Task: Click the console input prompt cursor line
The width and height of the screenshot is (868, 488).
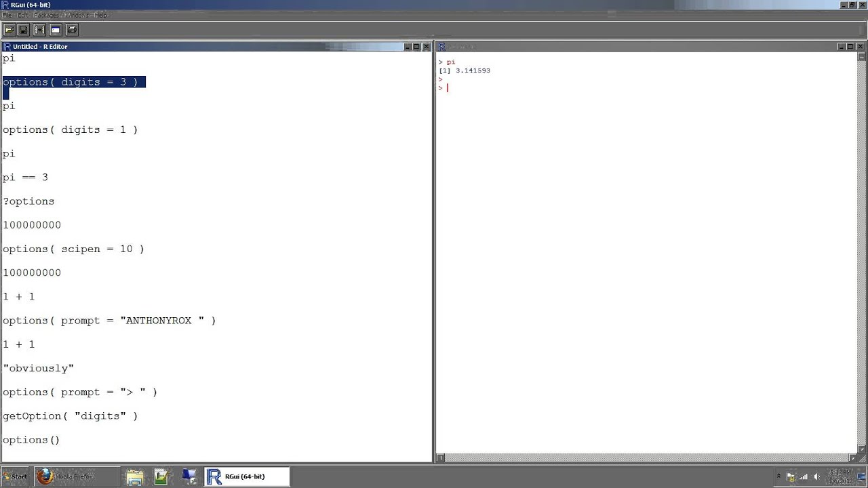Action: tap(443, 87)
